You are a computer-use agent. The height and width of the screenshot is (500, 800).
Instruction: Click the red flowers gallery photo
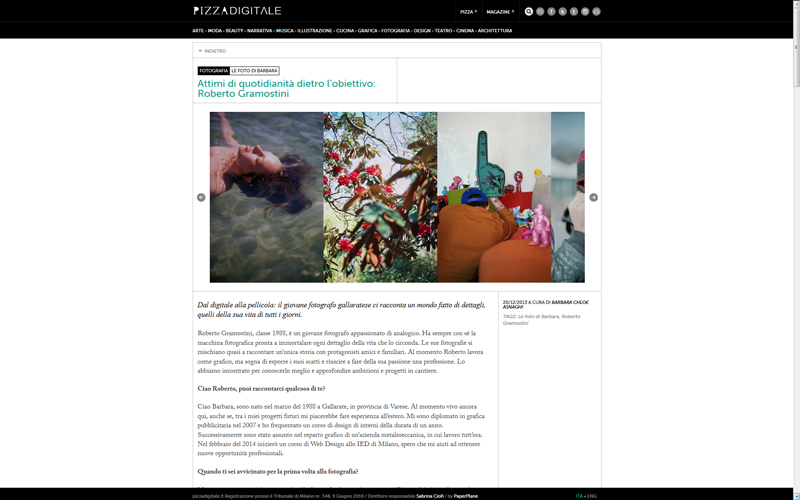point(380,197)
